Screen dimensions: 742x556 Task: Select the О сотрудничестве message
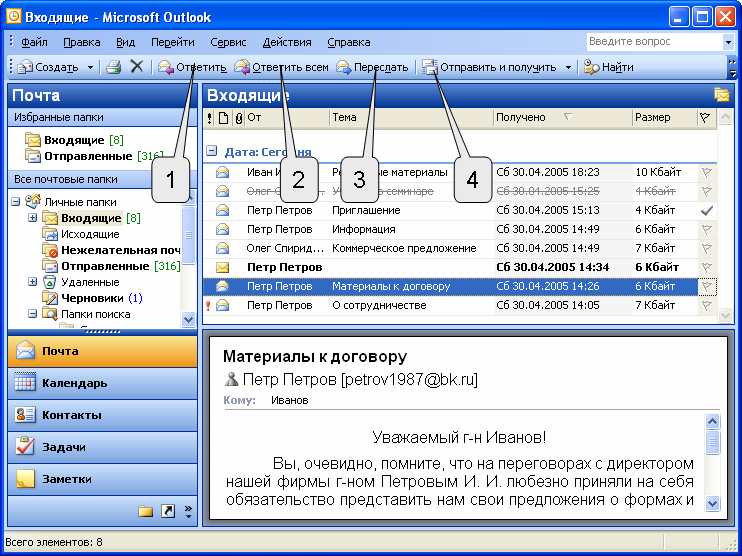click(460, 306)
